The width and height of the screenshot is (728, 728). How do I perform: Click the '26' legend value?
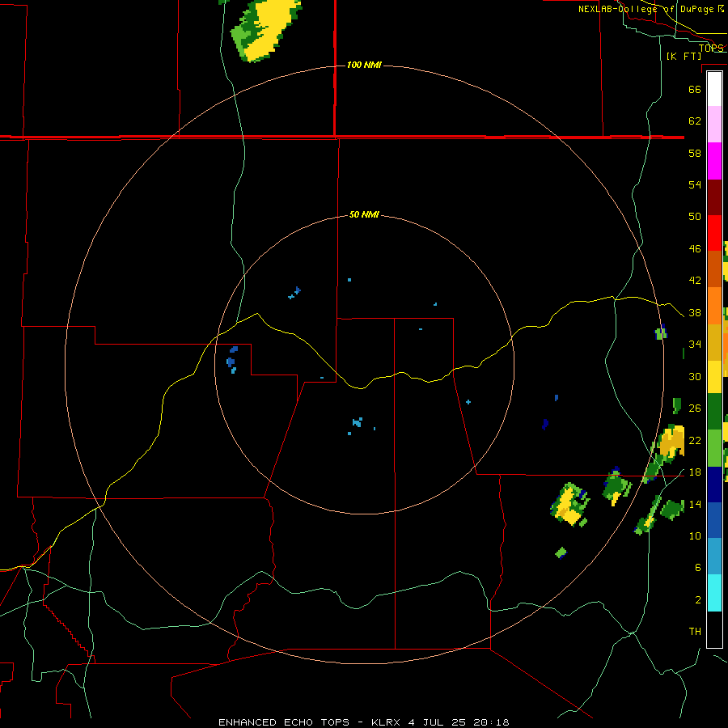(695, 408)
